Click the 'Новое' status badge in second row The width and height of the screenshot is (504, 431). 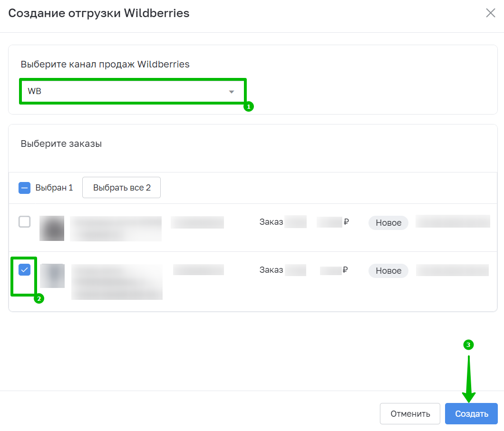coord(388,271)
